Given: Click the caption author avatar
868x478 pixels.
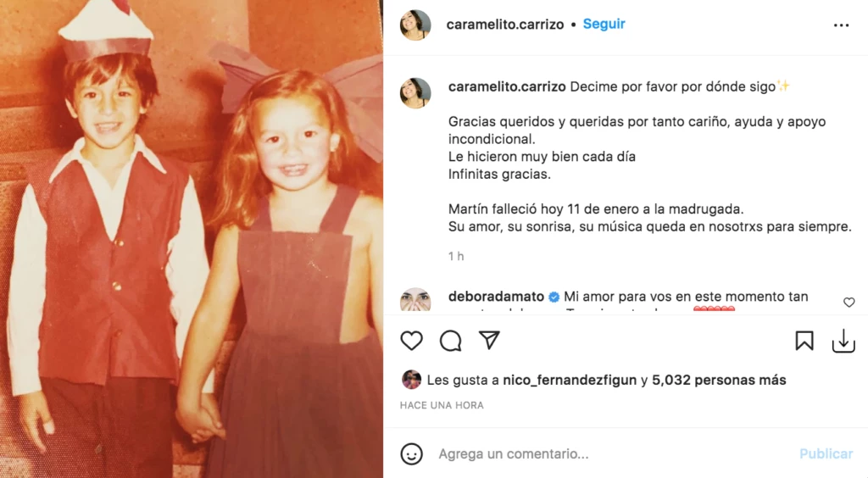Looking at the screenshot, I should coord(415,92).
